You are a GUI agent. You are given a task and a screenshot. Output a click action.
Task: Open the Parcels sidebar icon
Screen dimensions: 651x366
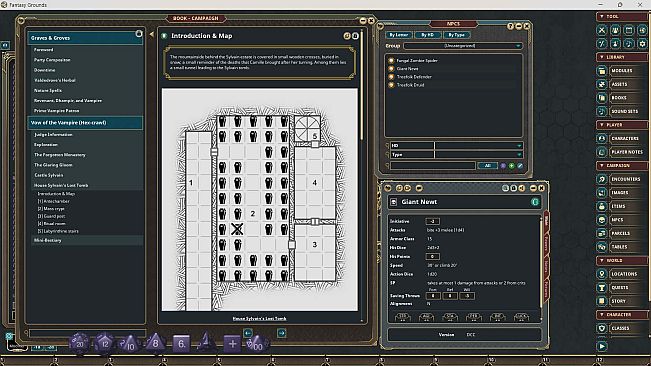[x=602, y=233]
